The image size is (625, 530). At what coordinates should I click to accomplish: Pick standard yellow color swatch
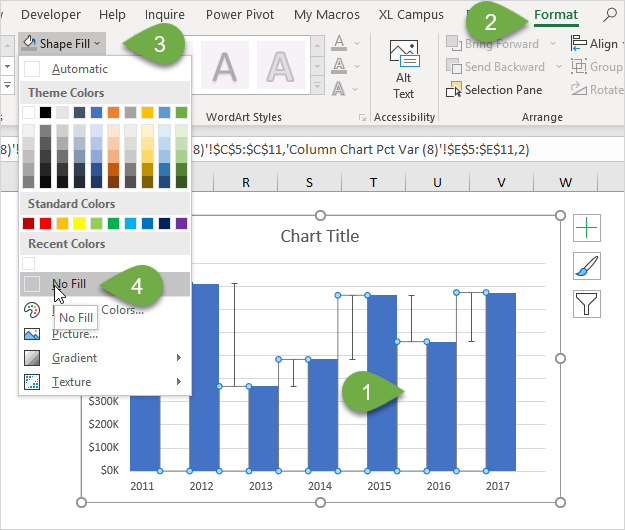click(79, 224)
